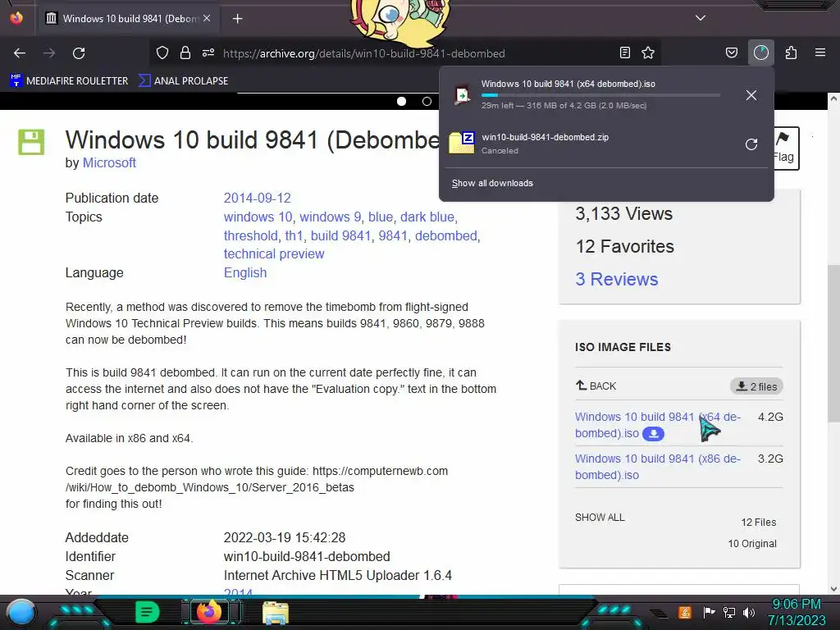This screenshot has width=840, height=630.
Task: Open the dark blue topic link
Action: [427, 217]
